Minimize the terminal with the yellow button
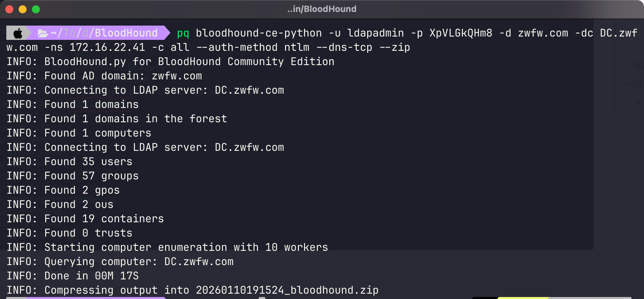644x299 pixels. [23, 9]
